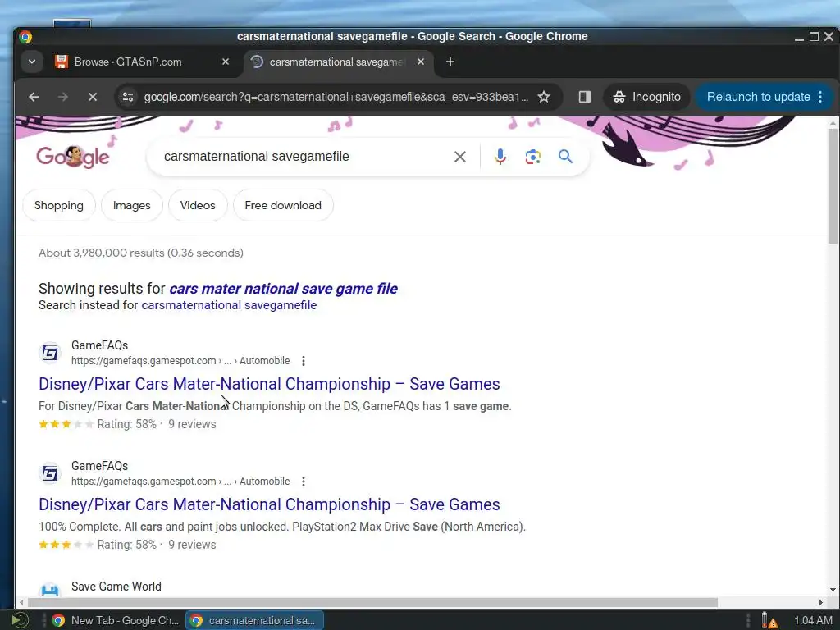
Task: Stop loading the page
Action: click(x=92, y=97)
